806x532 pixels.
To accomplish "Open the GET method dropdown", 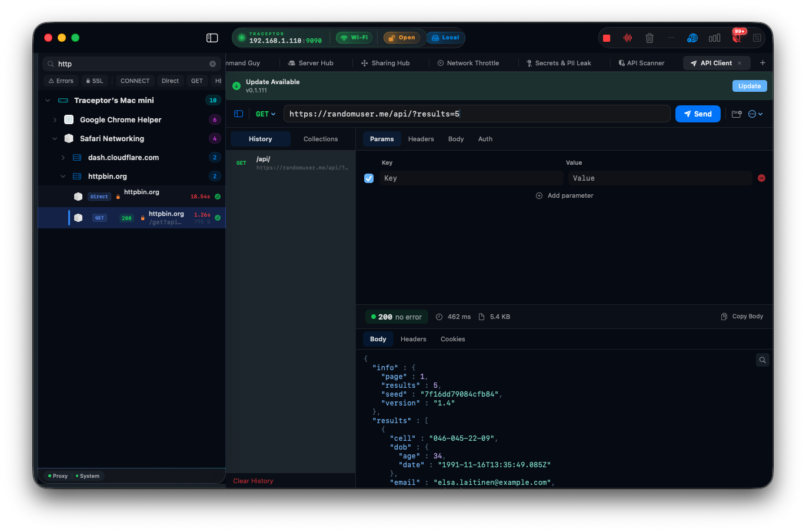I will click(x=265, y=114).
